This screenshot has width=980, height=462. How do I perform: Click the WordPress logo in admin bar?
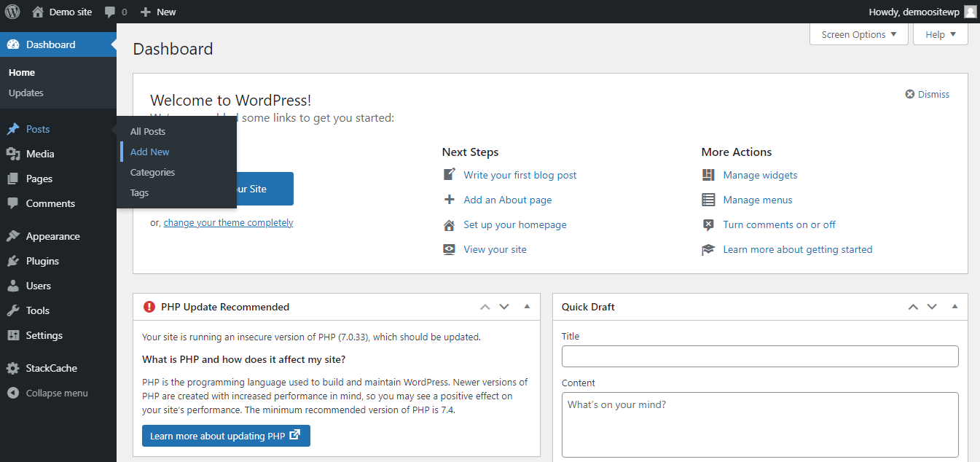12,12
